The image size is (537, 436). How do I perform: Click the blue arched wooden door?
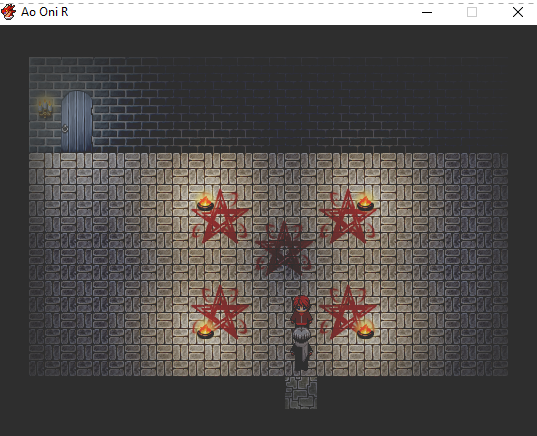77,121
